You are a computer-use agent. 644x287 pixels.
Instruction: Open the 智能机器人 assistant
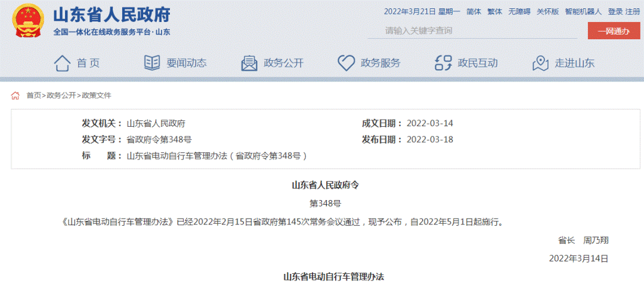point(583,11)
